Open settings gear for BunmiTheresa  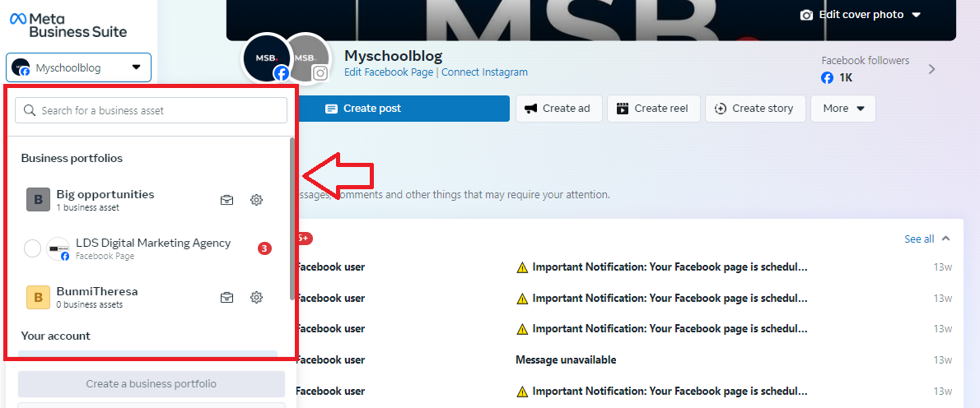click(256, 297)
